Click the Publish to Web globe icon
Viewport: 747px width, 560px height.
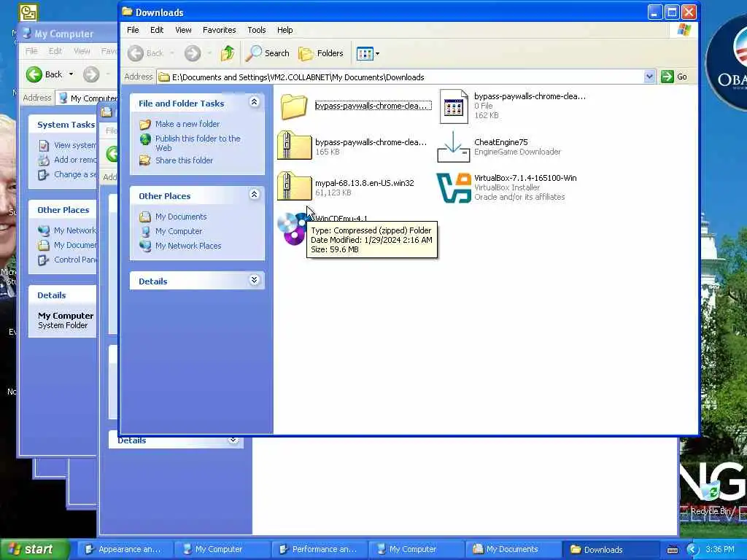coord(145,139)
